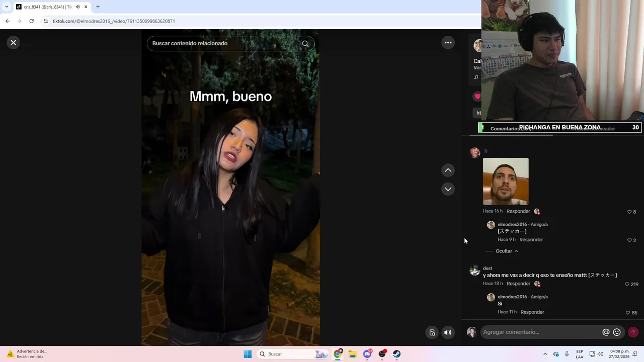Screen dimensions: 644x362
Task: Click elmodres2016 username on sticker reply
Action: coord(512,224)
